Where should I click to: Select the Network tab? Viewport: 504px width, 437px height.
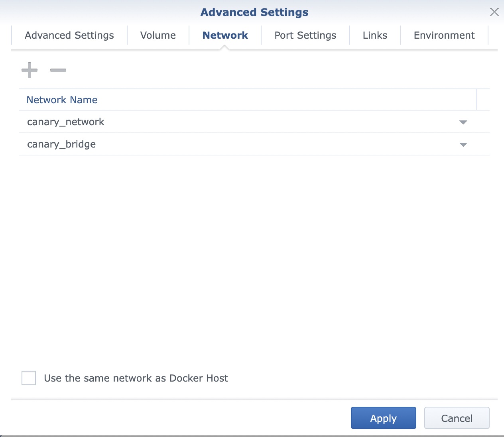click(225, 35)
